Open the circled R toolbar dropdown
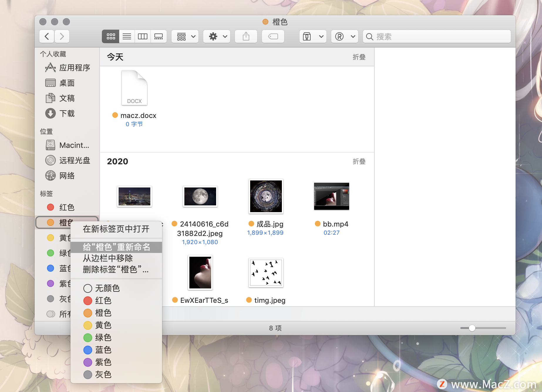542x392 pixels. 345,36
